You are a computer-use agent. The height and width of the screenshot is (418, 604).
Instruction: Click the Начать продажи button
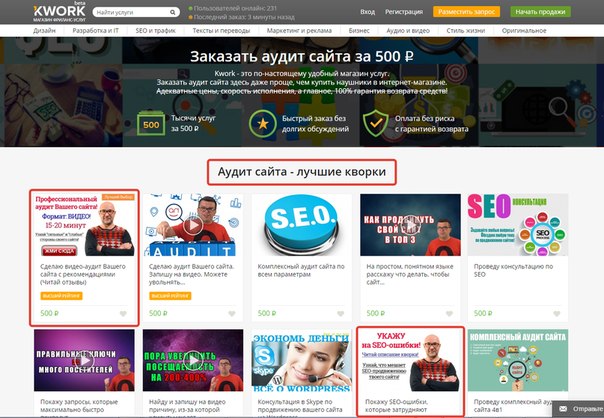[540, 12]
